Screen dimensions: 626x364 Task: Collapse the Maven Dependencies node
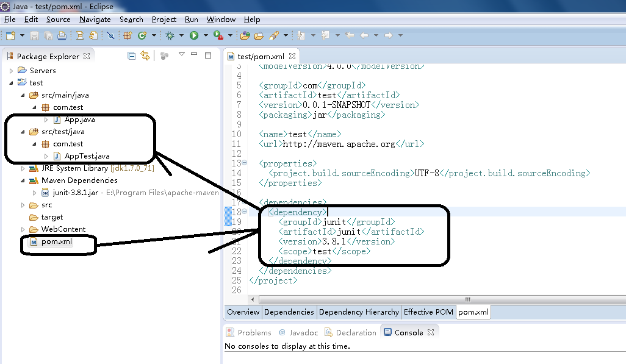[x=23, y=181]
